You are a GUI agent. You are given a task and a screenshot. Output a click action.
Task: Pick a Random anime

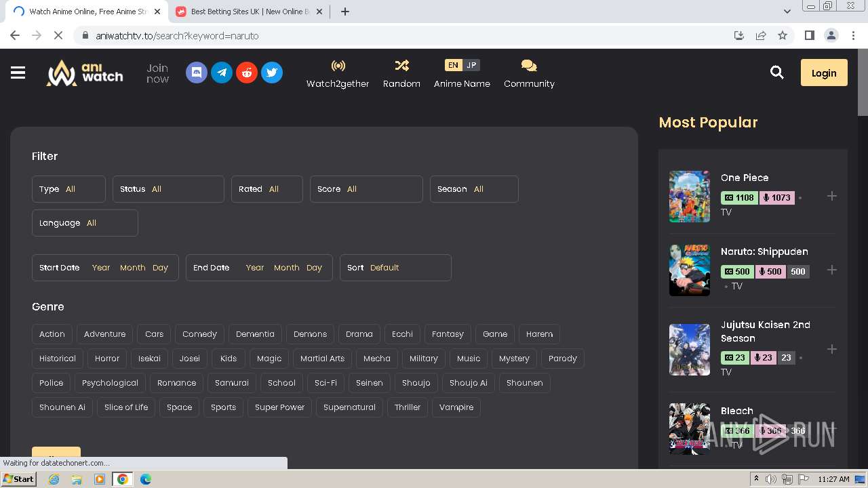tap(401, 74)
